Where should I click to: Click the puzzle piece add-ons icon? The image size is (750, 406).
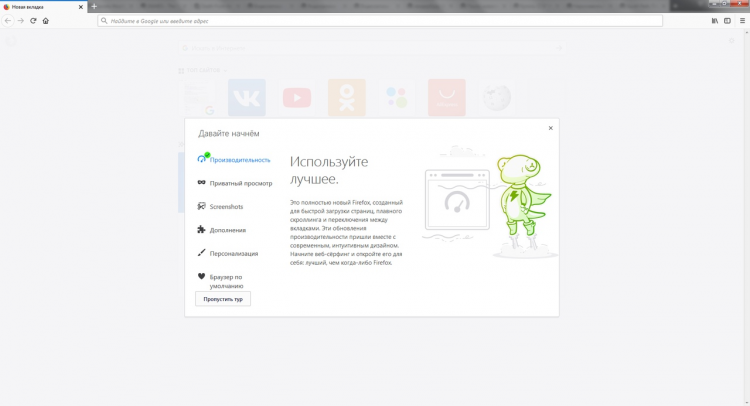point(201,230)
